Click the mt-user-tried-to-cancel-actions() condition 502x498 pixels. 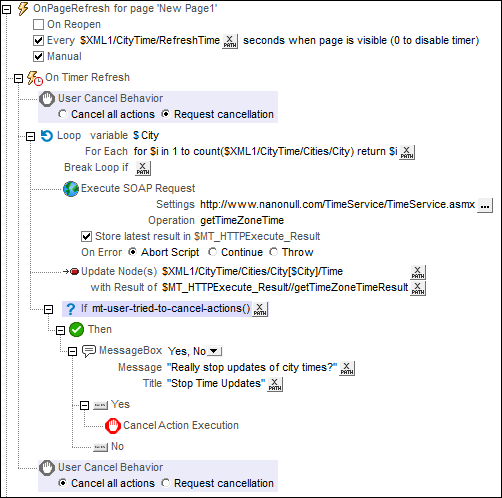coord(171,308)
